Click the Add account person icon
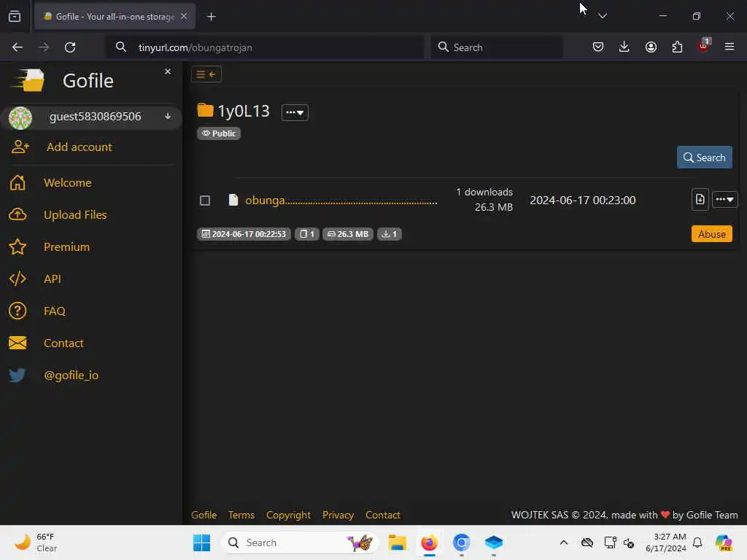 (20, 147)
